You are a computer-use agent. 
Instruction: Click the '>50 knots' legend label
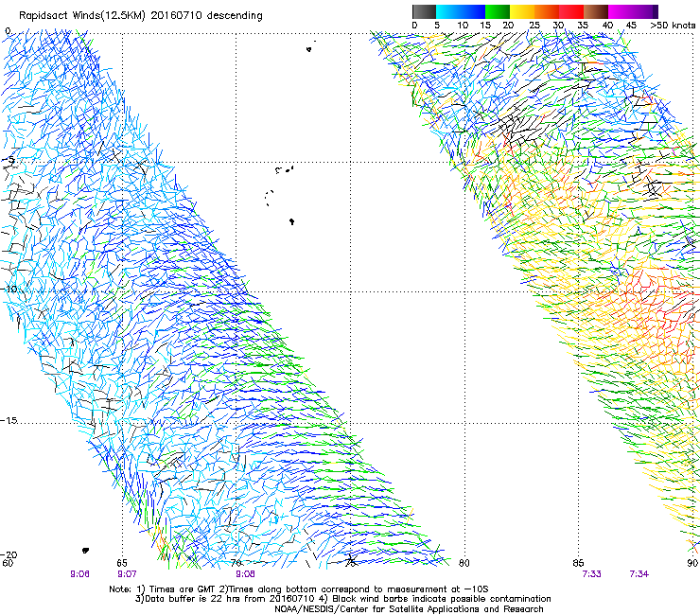[x=673, y=26]
